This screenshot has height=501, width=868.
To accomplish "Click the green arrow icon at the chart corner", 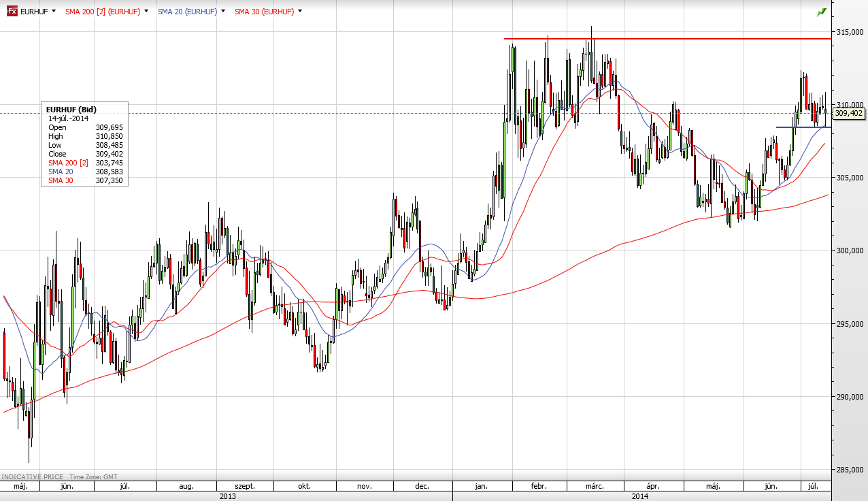I will [x=822, y=12].
